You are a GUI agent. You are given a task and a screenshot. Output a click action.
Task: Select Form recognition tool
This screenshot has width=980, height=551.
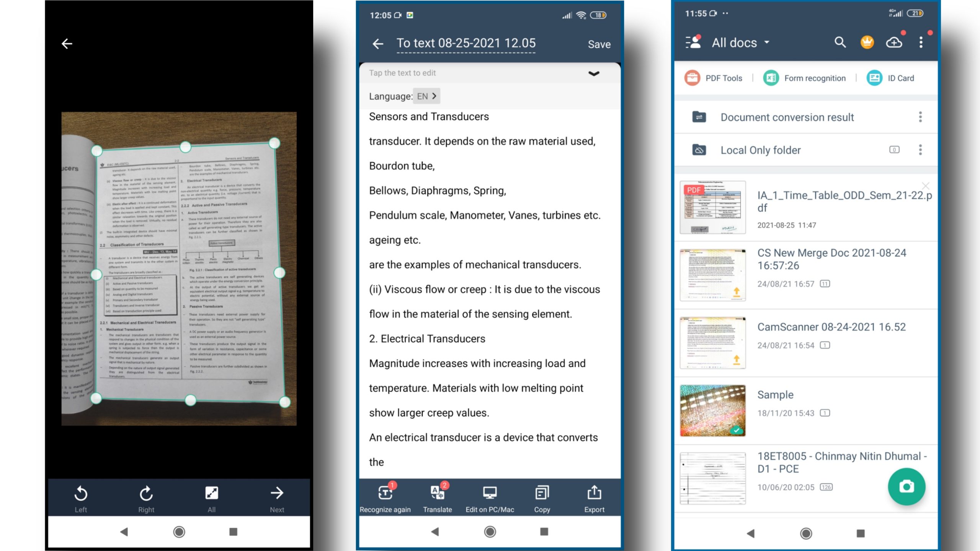click(x=805, y=77)
